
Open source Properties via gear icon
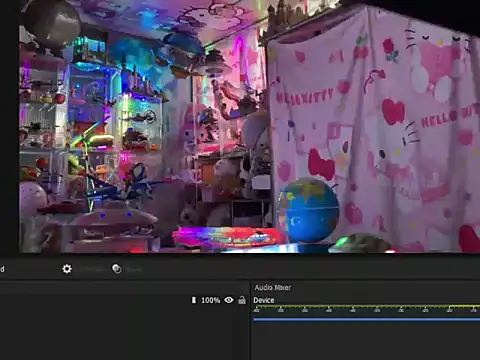[x=67, y=269]
